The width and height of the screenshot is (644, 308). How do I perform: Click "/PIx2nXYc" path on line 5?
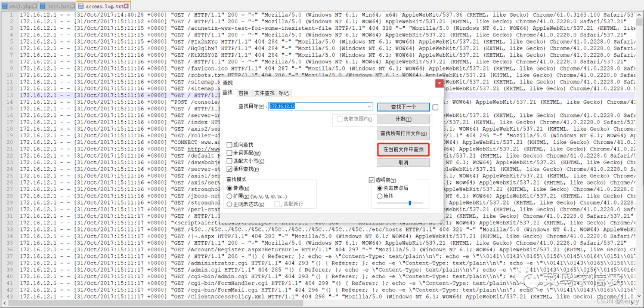(203, 42)
